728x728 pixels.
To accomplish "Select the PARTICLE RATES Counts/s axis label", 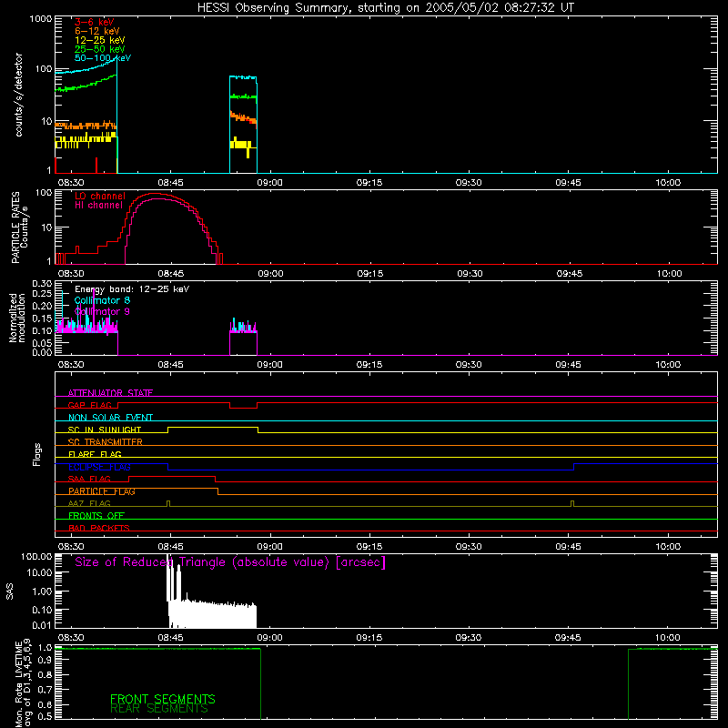I will pyautogui.click(x=19, y=227).
